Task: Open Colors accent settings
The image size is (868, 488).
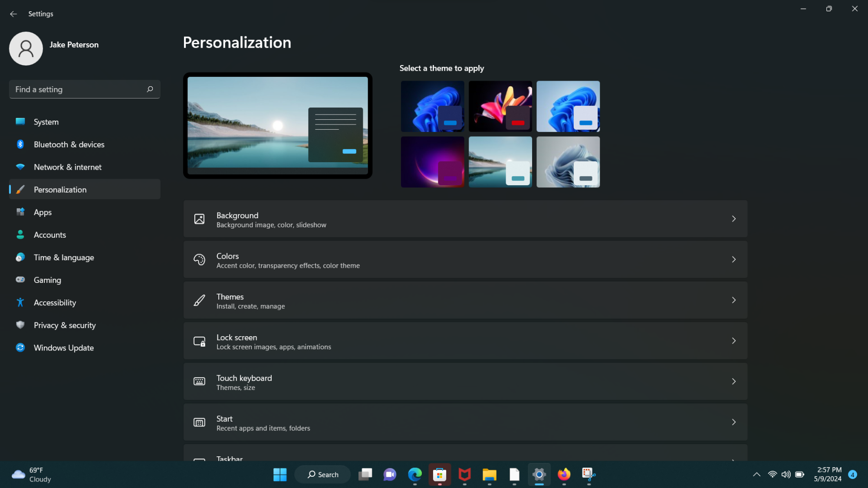Action: (x=465, y=259)
